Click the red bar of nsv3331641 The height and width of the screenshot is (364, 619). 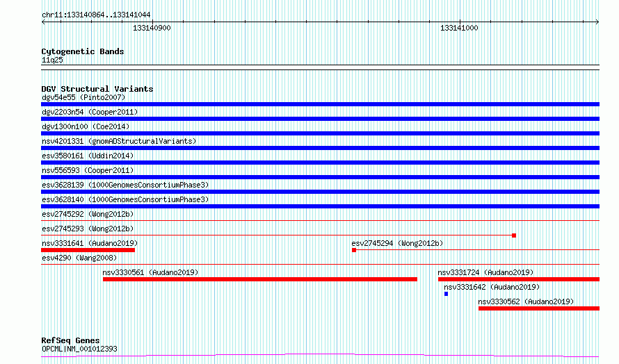pos(88,250)
